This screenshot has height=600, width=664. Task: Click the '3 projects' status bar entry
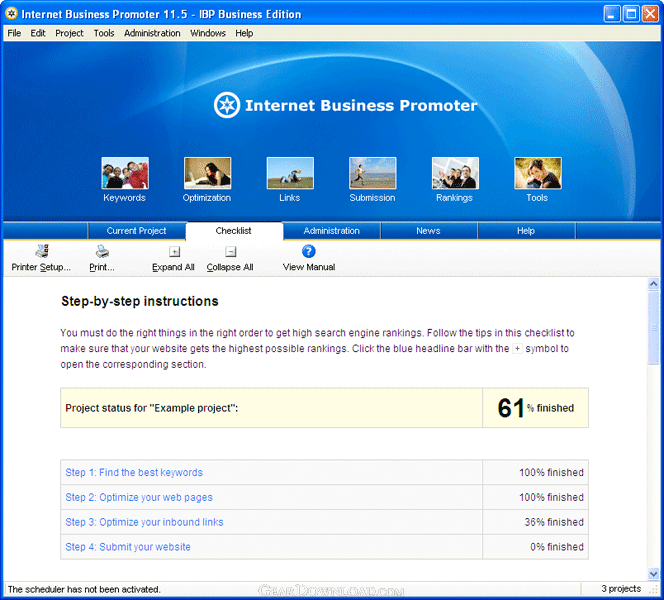[621, 589]
